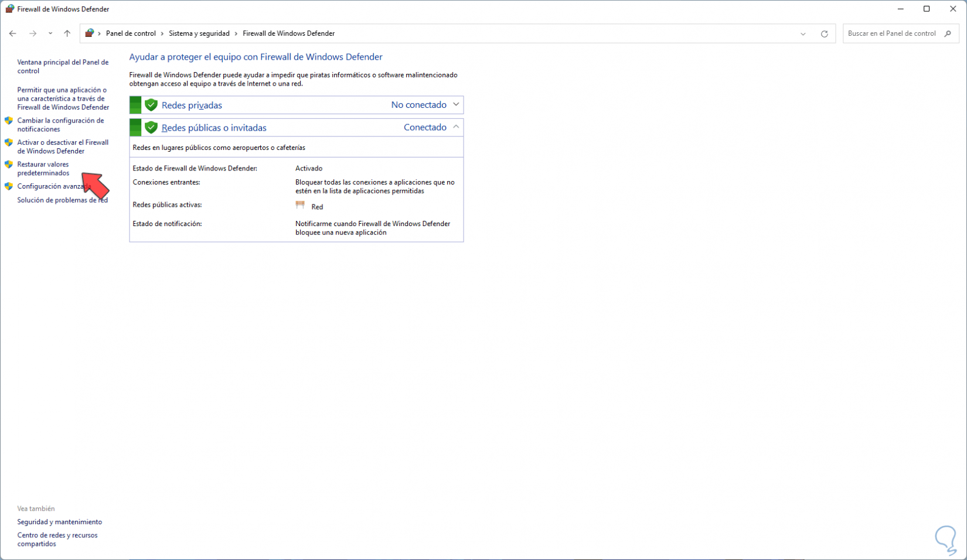Select the 'Conectado' status text
Screen dimensions: 967x560
click(x=425, y=127)
